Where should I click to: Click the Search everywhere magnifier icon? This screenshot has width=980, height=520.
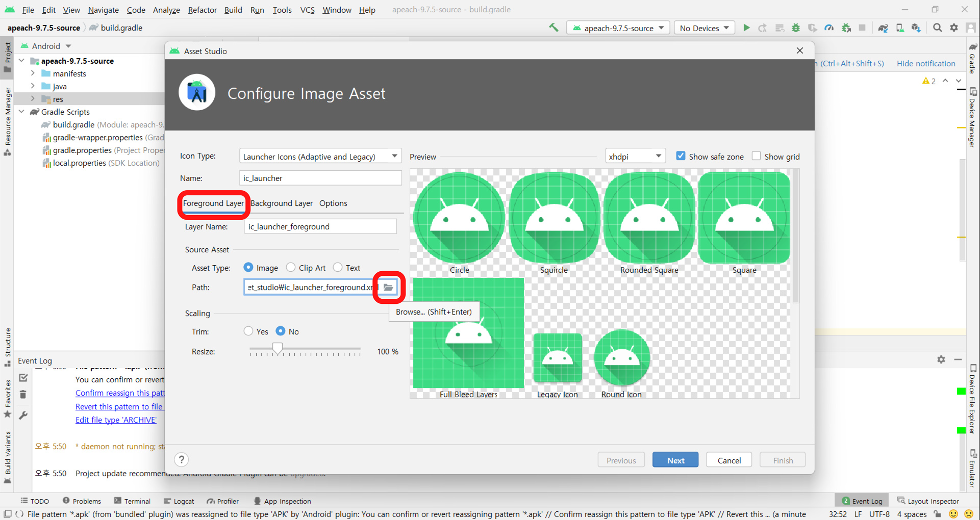[x=937, y=28]
